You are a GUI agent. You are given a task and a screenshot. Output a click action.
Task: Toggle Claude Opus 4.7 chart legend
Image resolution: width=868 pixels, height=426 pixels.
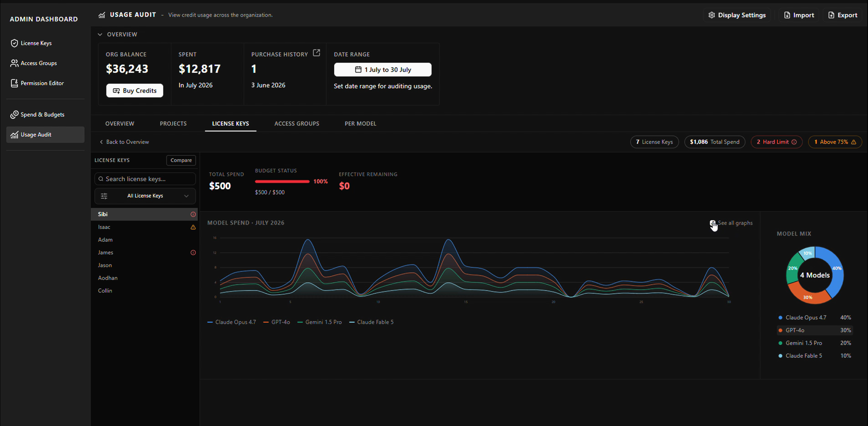[232, 322]
